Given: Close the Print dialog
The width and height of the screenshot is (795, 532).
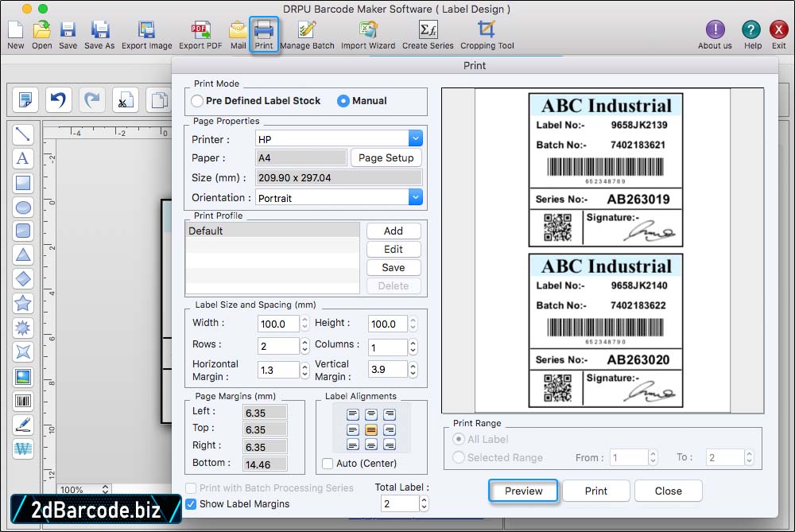Looking at the screenshot, I should (x=669, y=491).
